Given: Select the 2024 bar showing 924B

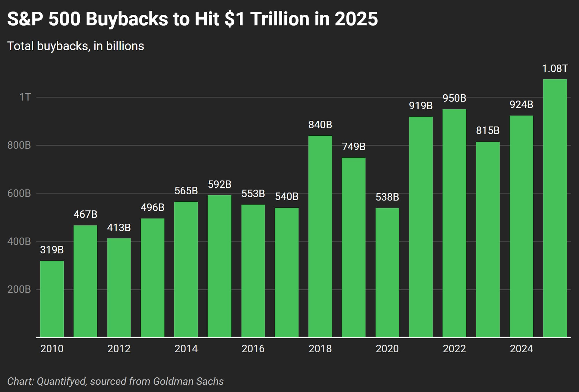Looking at the screenshot, I should tap(521, 227).
